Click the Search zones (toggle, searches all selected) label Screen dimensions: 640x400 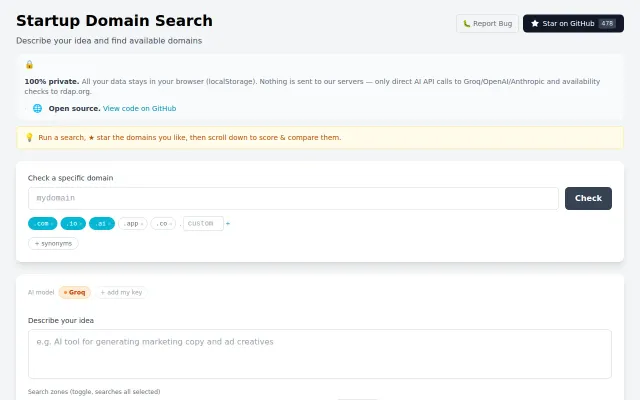[x=94, y=391]
